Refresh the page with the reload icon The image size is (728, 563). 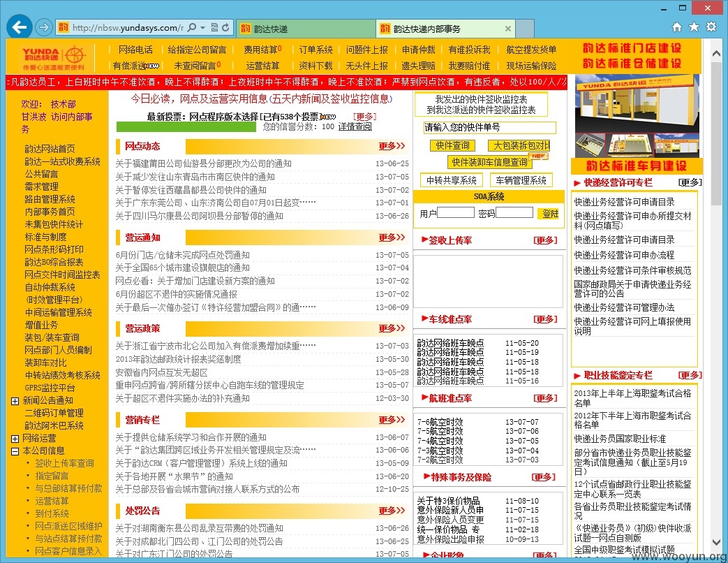click(x=225, y=27)
